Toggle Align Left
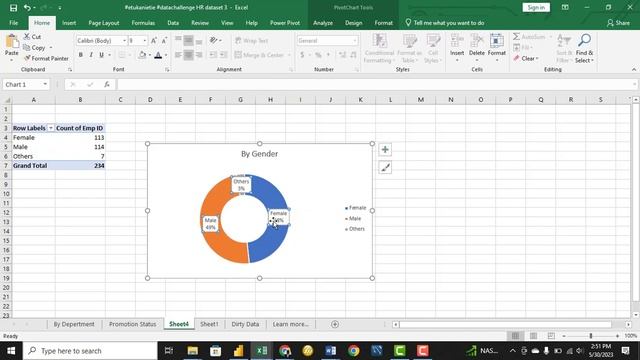 178,55
